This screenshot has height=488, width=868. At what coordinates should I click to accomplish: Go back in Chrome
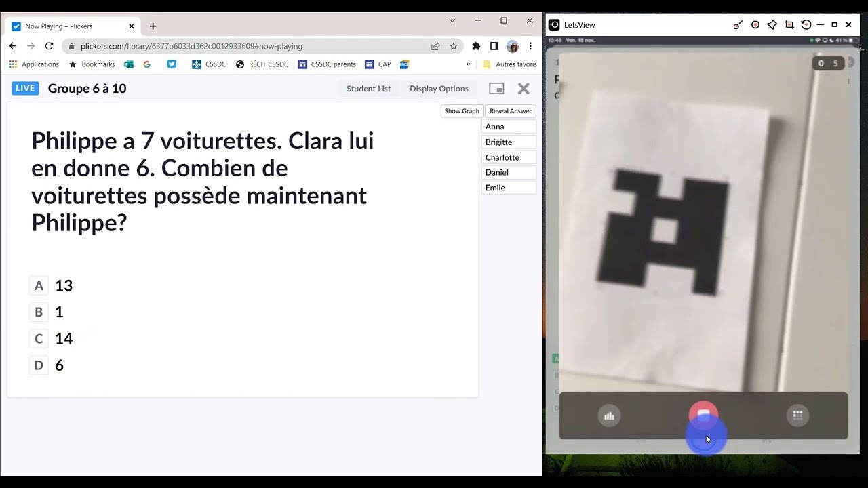[13, 46]
